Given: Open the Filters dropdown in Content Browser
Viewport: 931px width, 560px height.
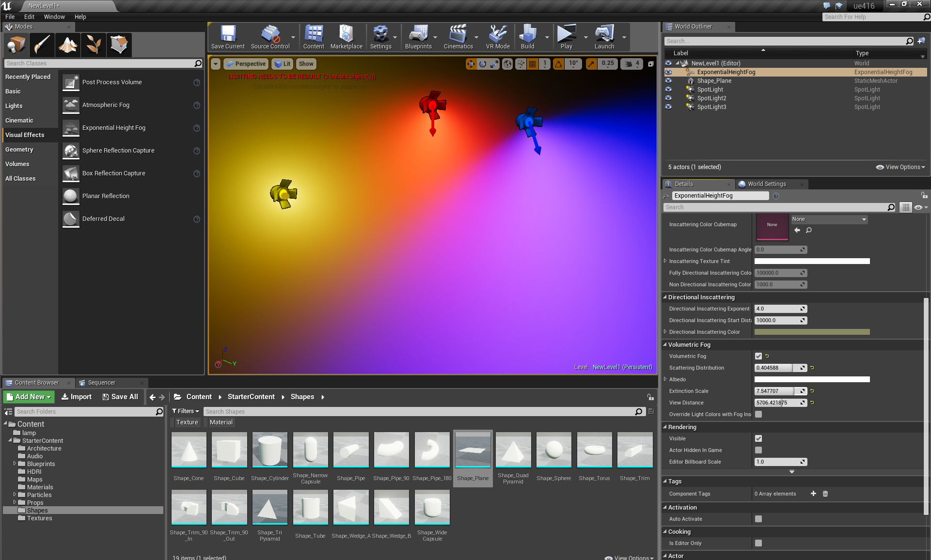Looking at the screenshot, I should [x=186, y=411].
